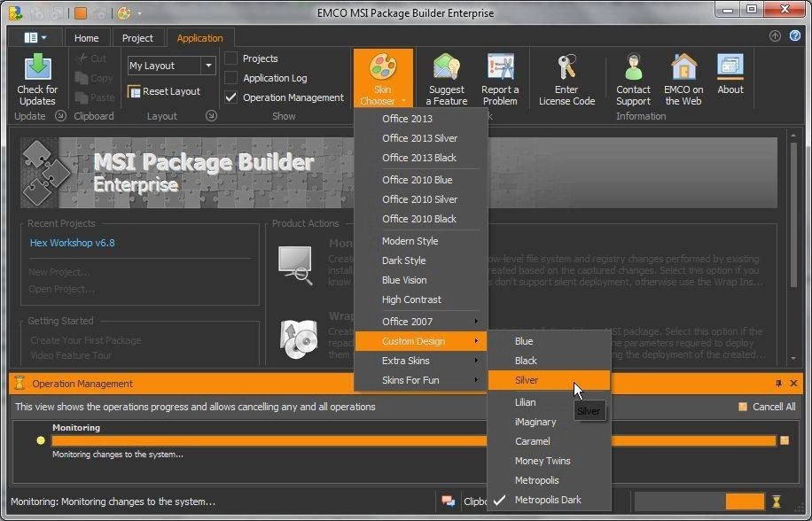Viewport: 812px width, 521px height.
Task: Pick the Silver custom design skin
Action: tap(549, 380)
